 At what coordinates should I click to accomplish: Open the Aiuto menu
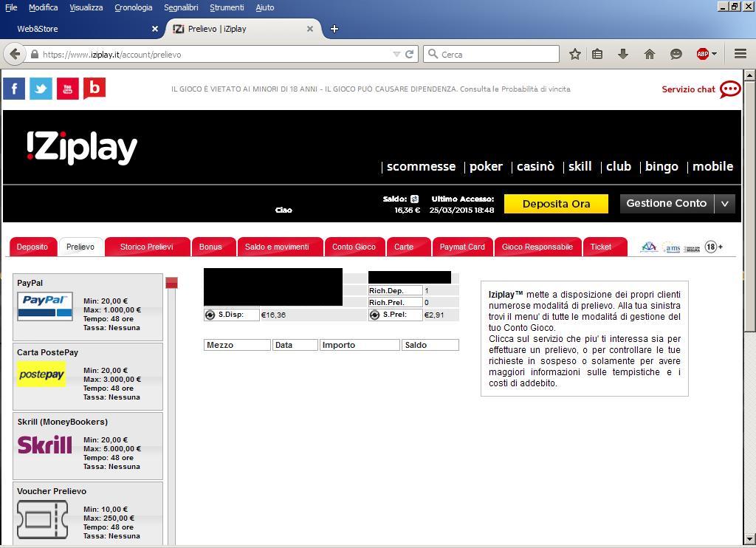point(265,7)
